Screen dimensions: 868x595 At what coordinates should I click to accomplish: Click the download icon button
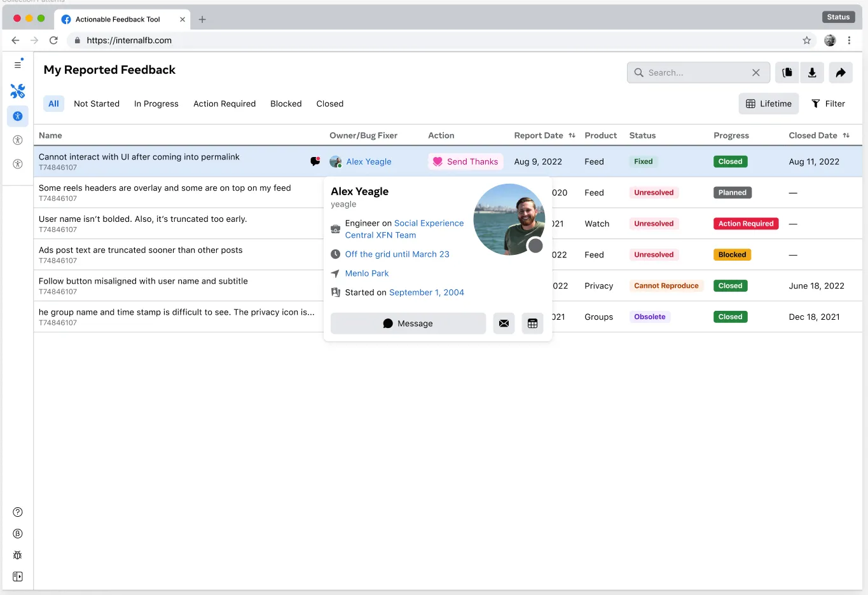(x=812, y=72)
